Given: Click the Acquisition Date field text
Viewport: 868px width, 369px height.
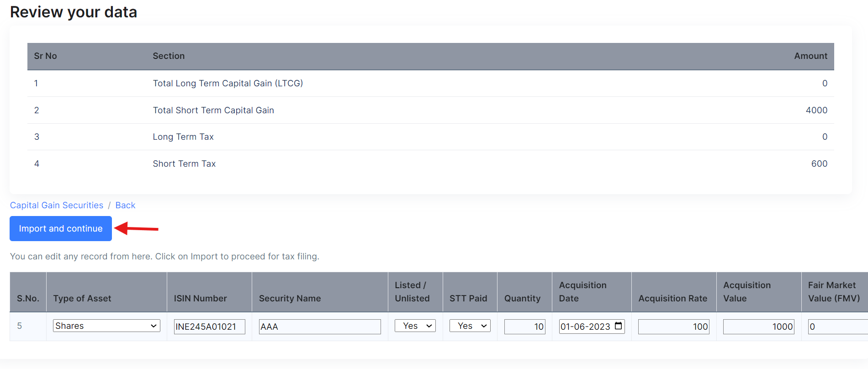Looking at the screenshot, I should [585, 327].
